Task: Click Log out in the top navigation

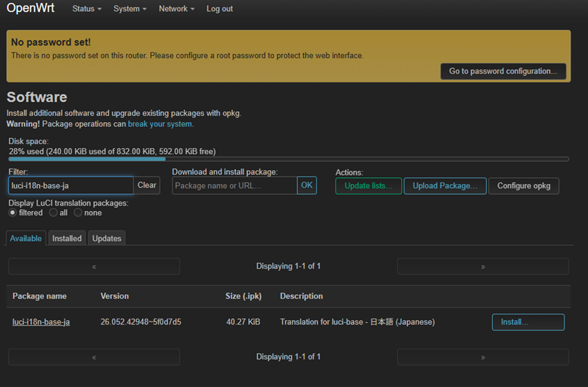Action: (219, 8)
